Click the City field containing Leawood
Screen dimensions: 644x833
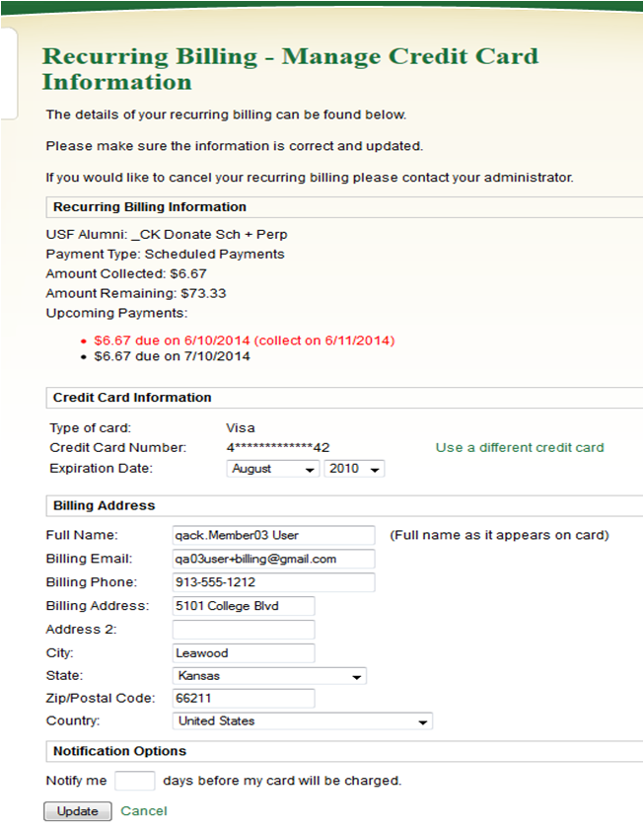[x=243, y=652]
